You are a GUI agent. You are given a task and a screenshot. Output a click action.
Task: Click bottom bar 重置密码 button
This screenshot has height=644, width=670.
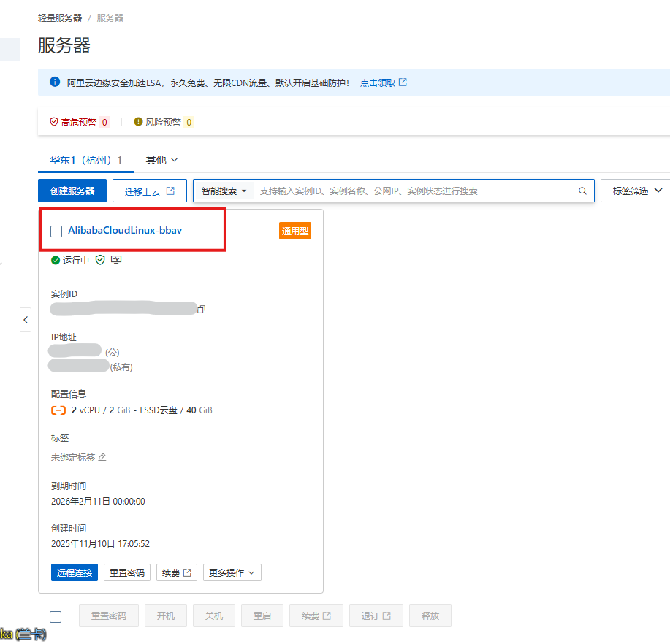[109, 616]
